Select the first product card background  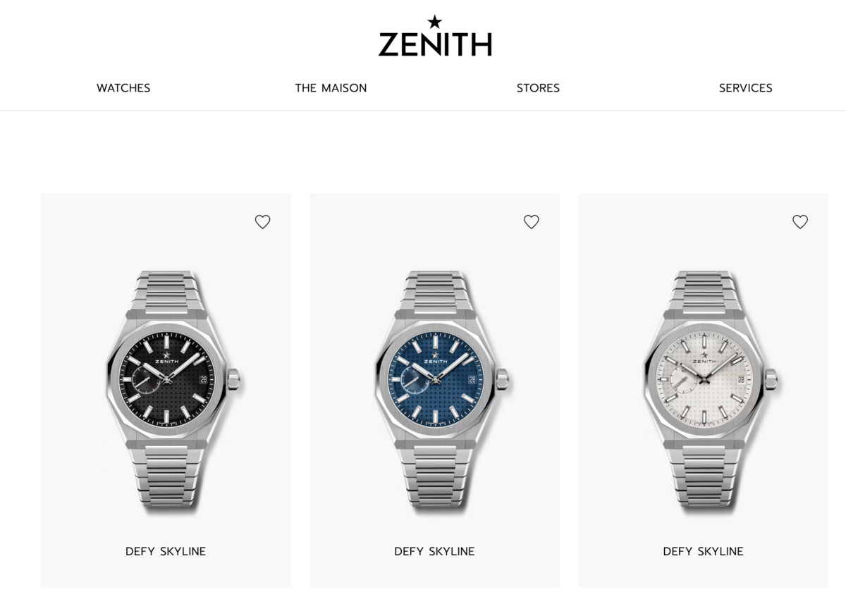coord(166,390)
